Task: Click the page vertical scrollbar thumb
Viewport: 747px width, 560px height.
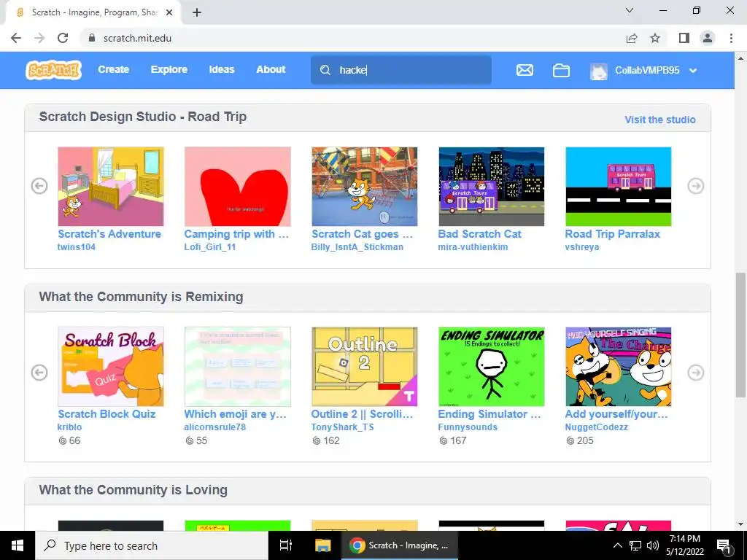Action: click(x=740, y=334)
